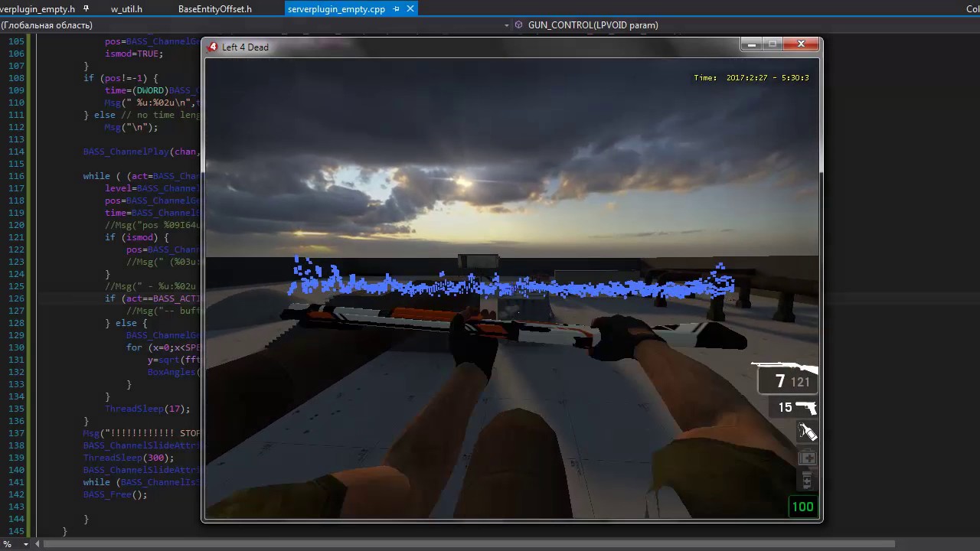Click the Left 4 Dead title bar text
Viewport: 980px width, 551px height.
click(x=245, y=47)
